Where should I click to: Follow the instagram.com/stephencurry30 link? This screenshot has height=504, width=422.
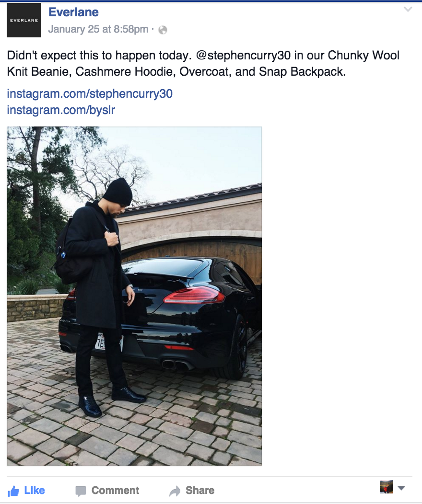(90, 94)
